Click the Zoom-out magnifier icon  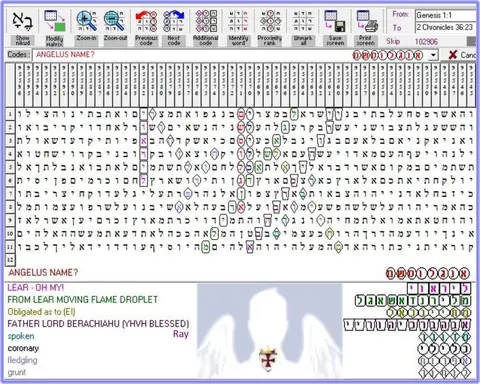pos(114,21)
